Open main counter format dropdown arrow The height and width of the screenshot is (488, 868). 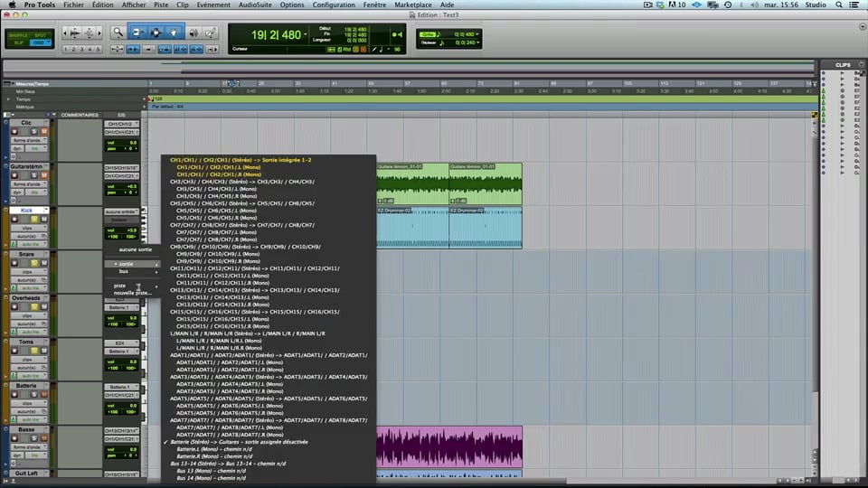tap(305, 35)
